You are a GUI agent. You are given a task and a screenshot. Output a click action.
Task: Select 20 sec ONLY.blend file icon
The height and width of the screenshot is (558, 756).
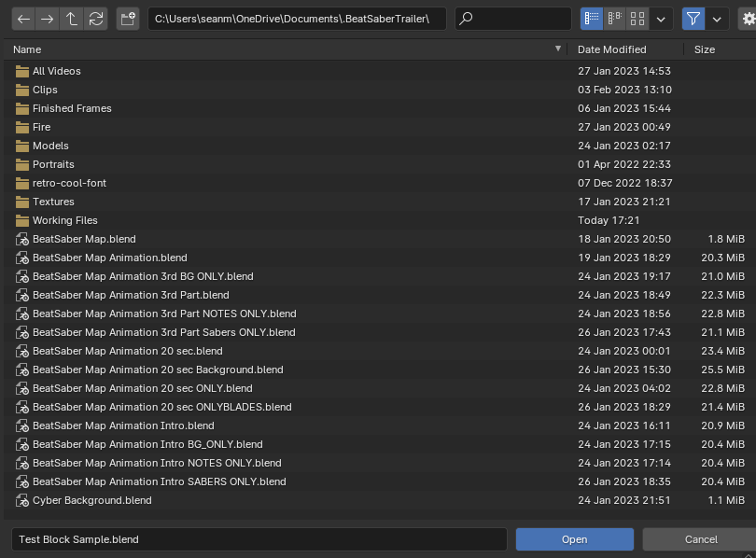(22, 389)
